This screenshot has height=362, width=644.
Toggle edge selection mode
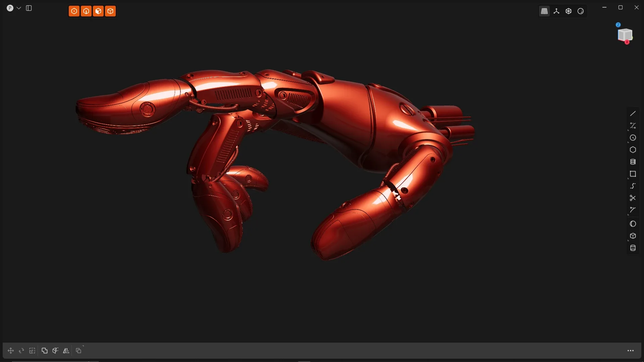pyautogui.click(x=86, y=11)
